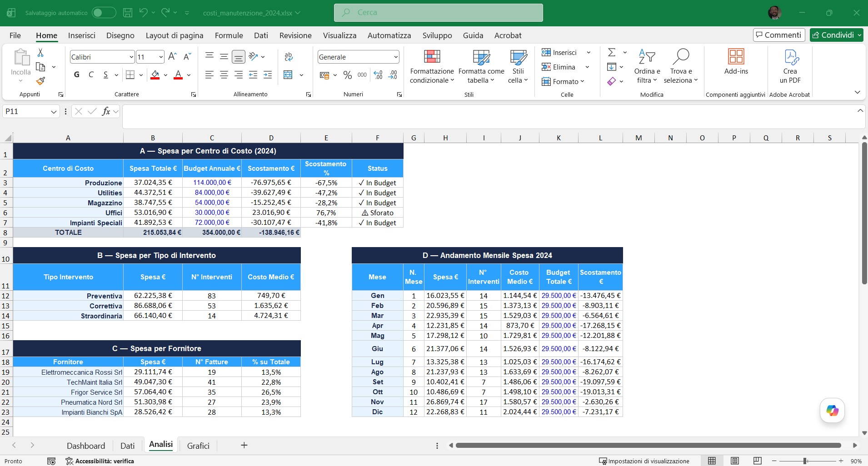
Task: Switch to the Dashboard sheet tab
Action: [86, 446]
